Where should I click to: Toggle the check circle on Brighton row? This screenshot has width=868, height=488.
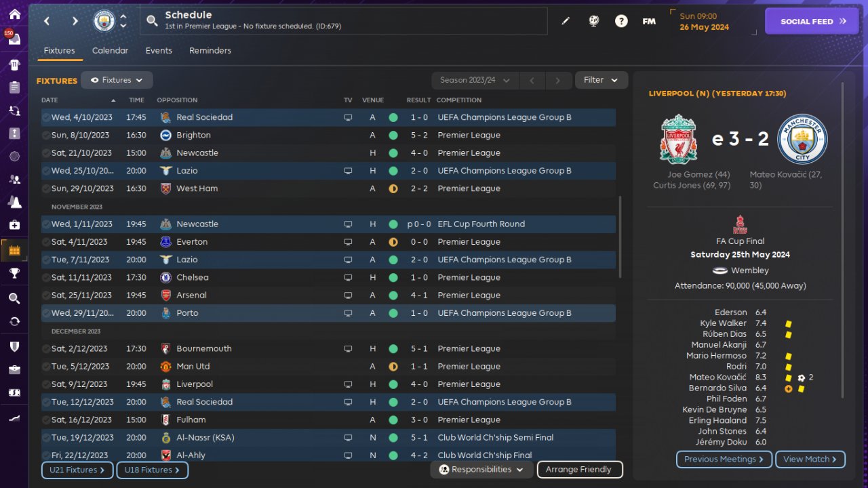(46, 136)
